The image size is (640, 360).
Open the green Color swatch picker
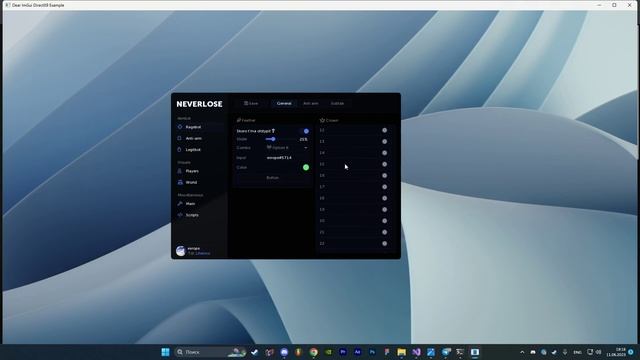pyautogui.click(x=306, y=167)
